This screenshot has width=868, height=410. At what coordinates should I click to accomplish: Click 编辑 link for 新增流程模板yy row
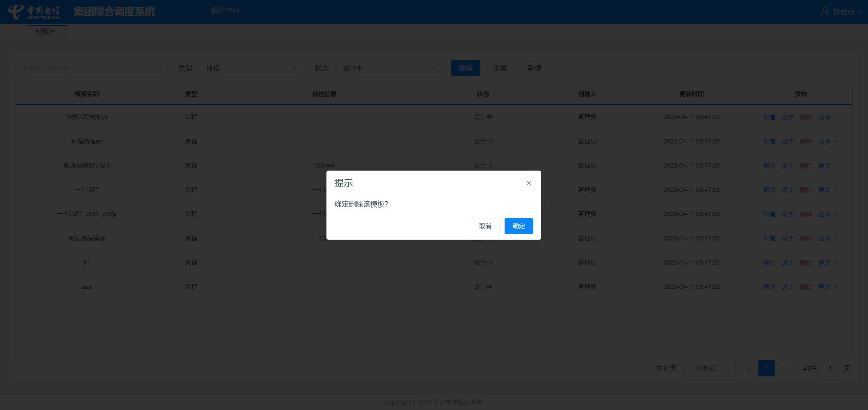[769, 117]
